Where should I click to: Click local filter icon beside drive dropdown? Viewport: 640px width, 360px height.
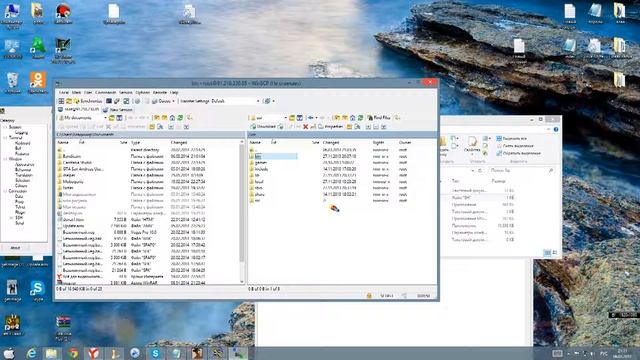(x=119, y=118)
